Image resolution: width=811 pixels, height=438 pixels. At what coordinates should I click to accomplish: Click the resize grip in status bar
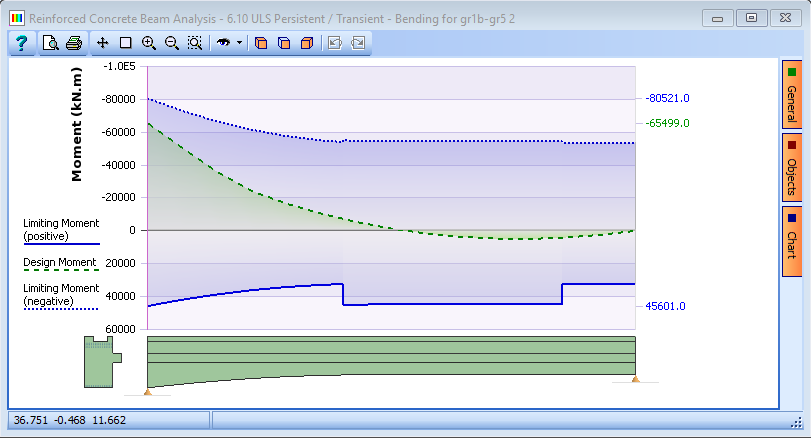tap(797, 423)
